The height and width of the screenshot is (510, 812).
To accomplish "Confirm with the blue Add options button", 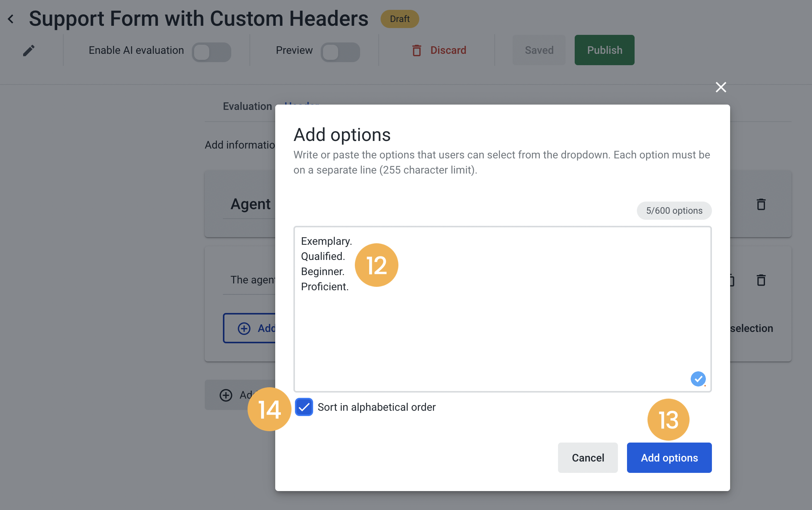I will 669,458.
